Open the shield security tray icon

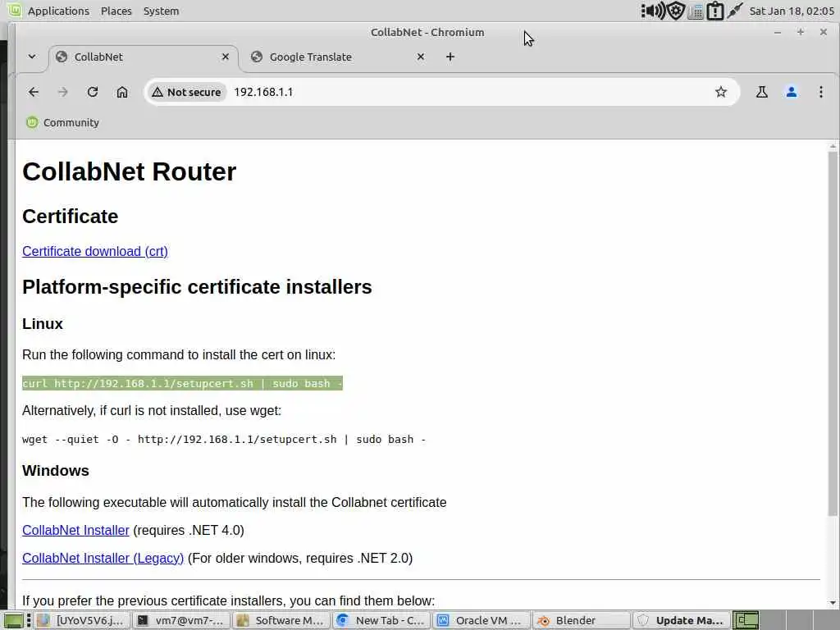676,11
